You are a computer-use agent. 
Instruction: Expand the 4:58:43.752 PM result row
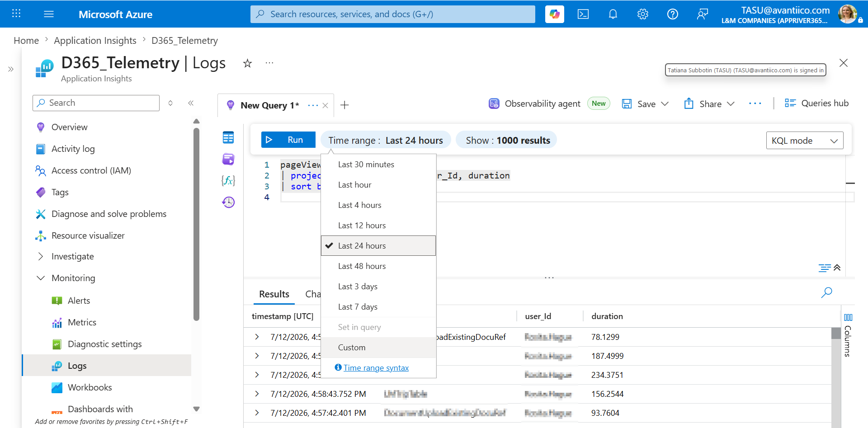click(x=257, y=394)
